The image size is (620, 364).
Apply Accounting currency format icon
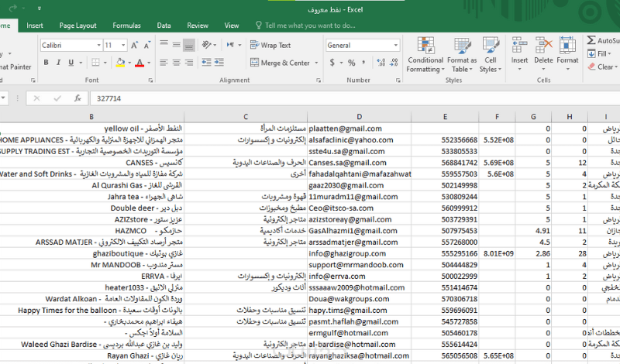[x=332, y=63]
